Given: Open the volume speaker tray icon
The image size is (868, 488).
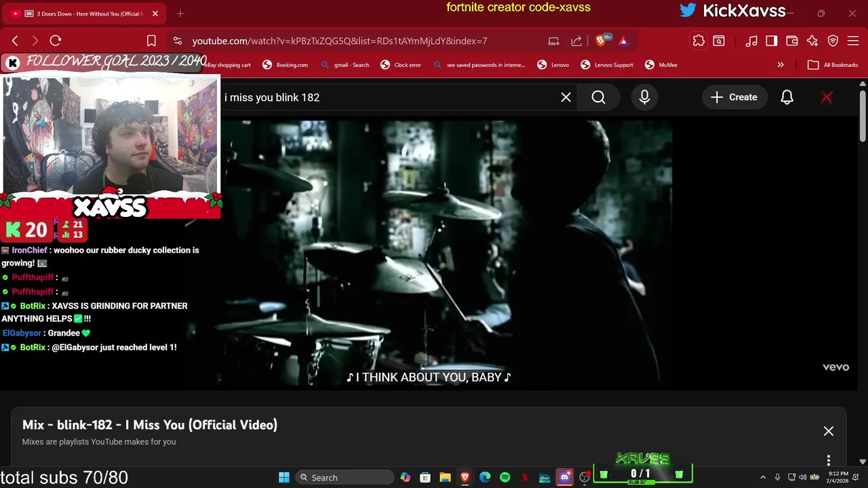Looking at the screenshot, I should click(x=802, y=478).
